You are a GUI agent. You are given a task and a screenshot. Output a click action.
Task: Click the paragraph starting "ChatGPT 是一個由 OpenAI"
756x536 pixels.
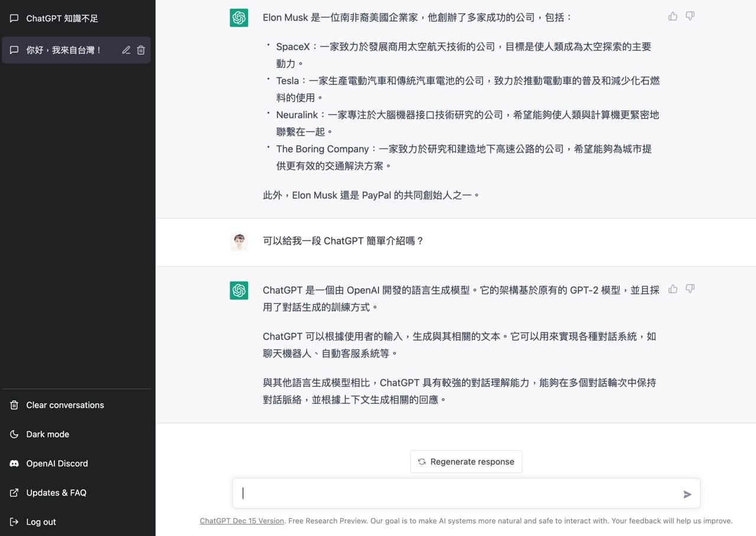(461, 299)
